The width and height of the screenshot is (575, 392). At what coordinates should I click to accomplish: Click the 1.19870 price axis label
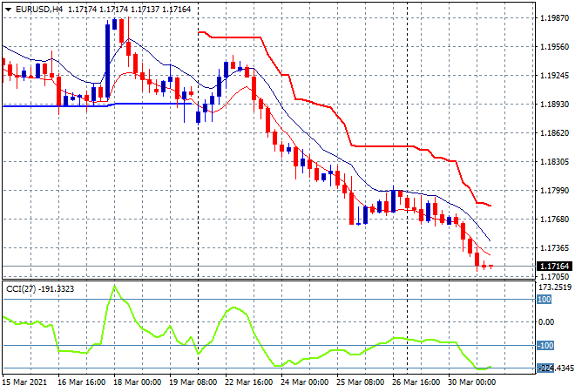pyautogui.click(x=554, y=17)
